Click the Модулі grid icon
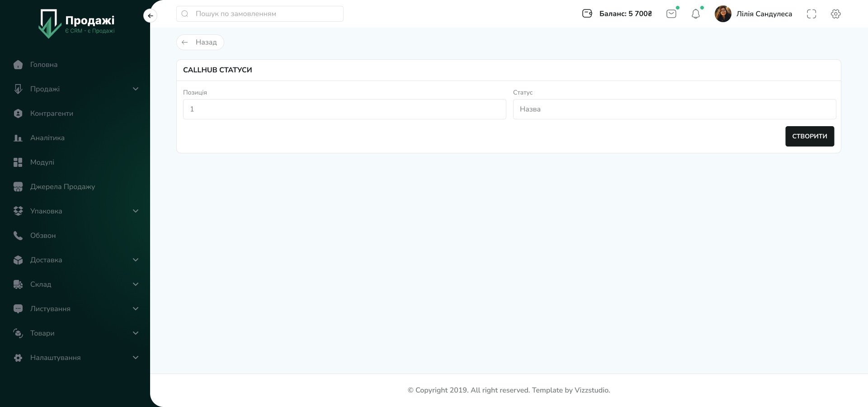Viewport: 868px width, 407px height. coord(18,162)
